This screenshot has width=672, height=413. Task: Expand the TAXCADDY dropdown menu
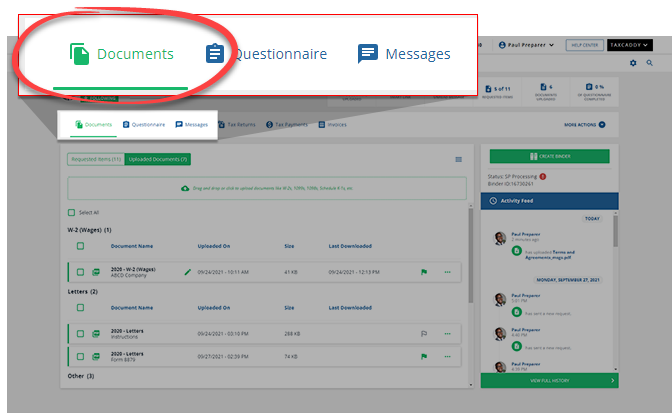tap(630, 45)
